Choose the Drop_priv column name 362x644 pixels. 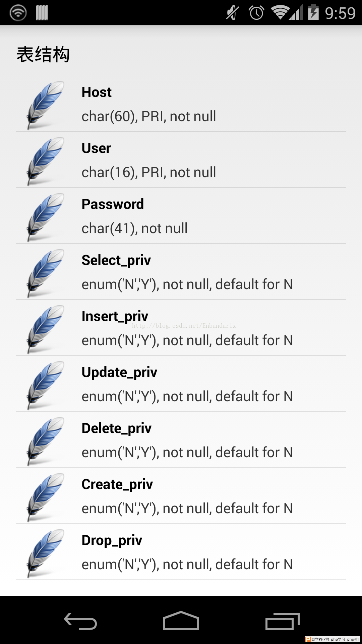[x=112, y=540]
